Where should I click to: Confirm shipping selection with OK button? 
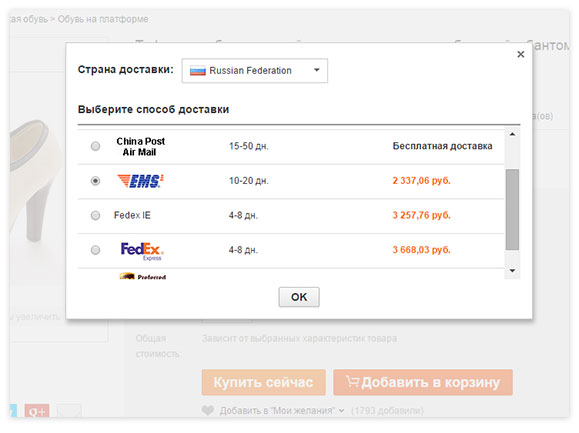(299, 297)
